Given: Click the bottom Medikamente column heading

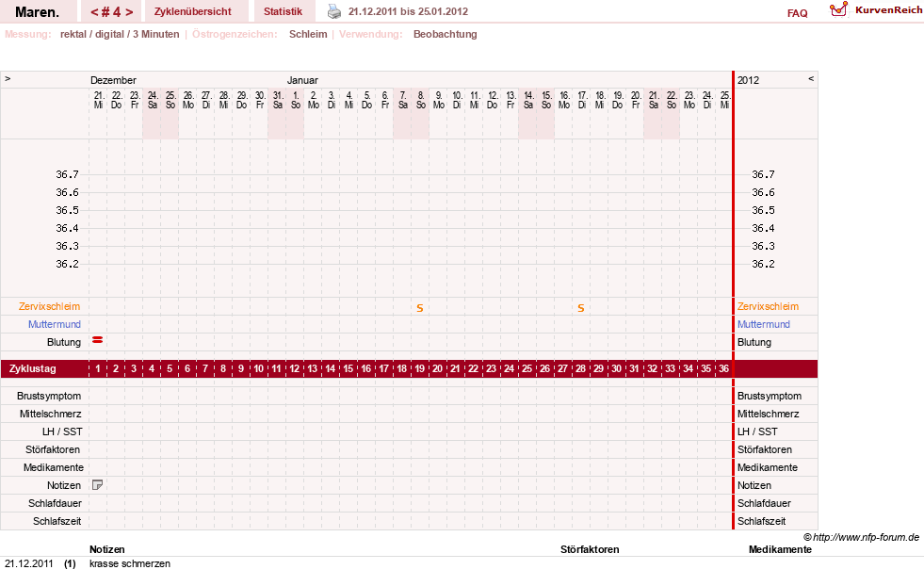Looking at the screenshot, I should (780, 549).
